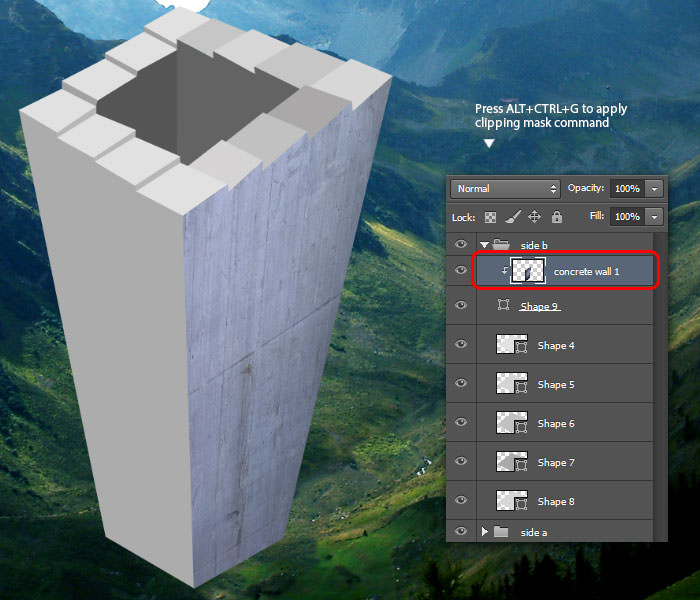The height and width of the screenshot is (600, 700).
Task: Hide the side b group
Action: pos(461,244)
